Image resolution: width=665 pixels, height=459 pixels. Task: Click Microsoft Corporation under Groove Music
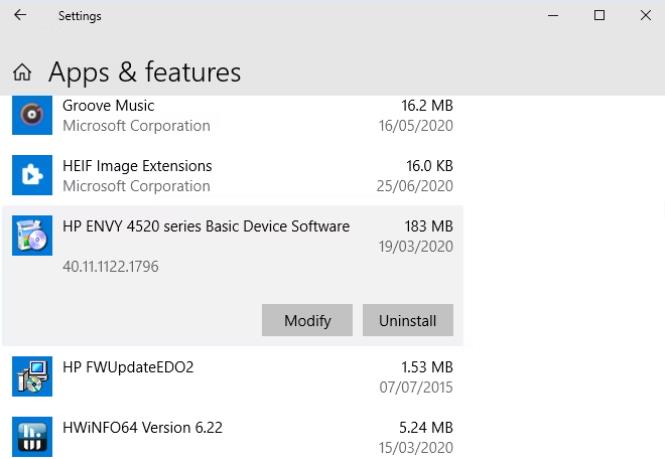point(136,126)
